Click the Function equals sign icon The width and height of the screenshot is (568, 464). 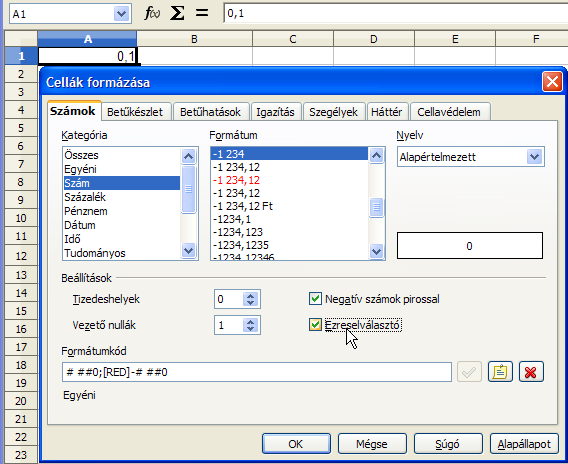tap(202, 13)
